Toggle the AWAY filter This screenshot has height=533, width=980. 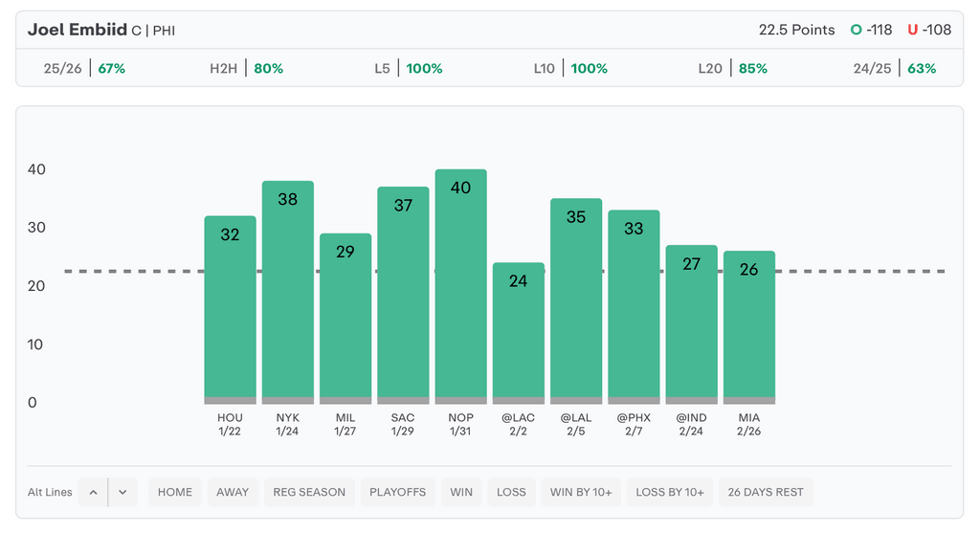tap(233, 492)
